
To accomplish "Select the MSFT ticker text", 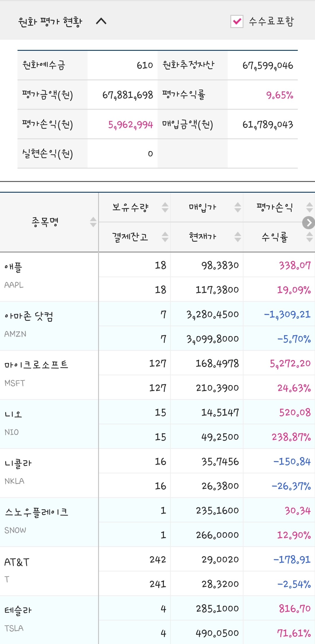I will point(15,383).
